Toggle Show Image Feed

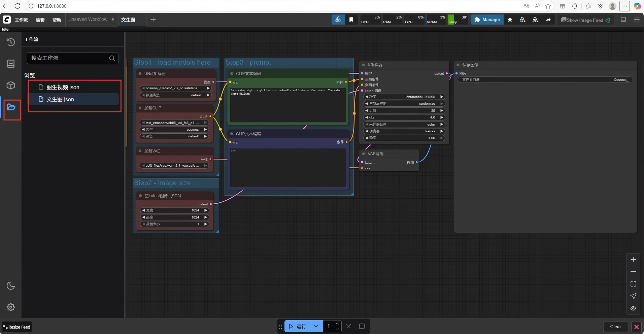585,20
